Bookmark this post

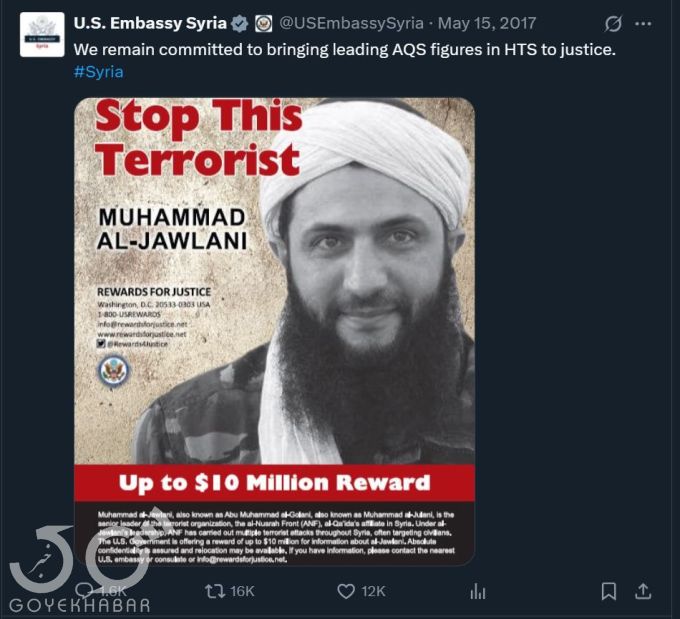[x=608, y=591]
